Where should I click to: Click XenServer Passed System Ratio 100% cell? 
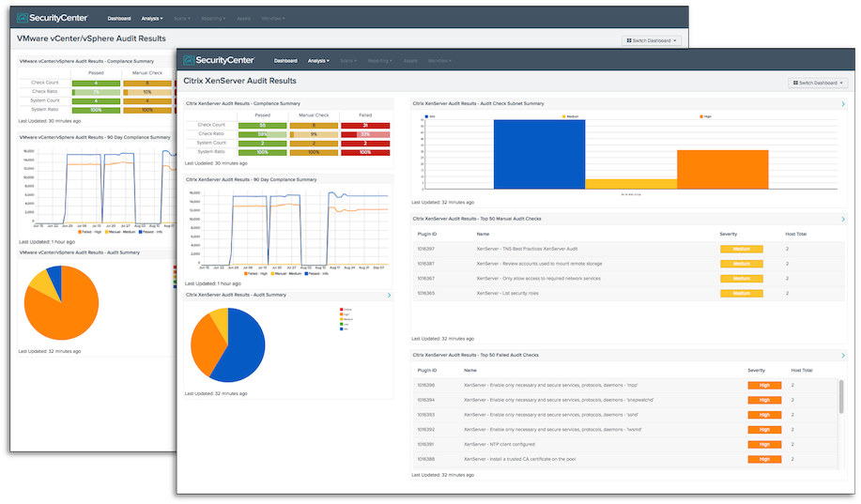263,153
